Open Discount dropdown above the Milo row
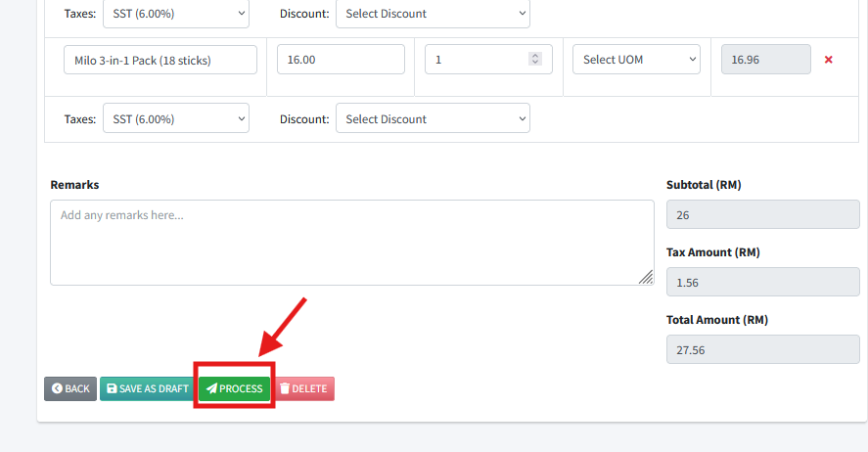Viewport: 868px width, 452px height. pyautogui.click(x=433, y=14)
